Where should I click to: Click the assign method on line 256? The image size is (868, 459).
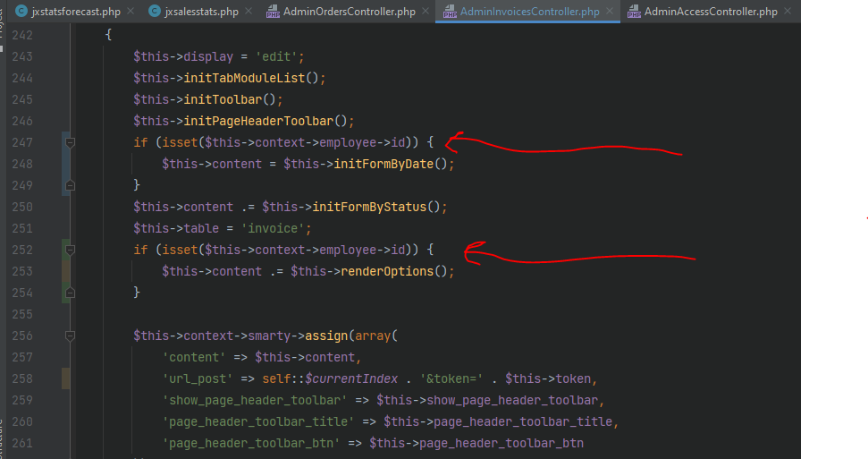tap(326, 336)
